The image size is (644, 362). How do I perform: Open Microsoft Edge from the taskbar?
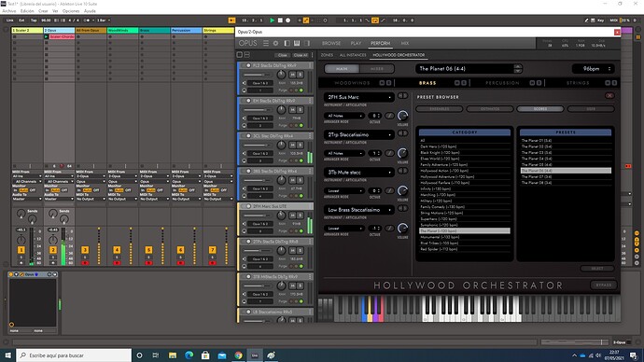(189, 355)
